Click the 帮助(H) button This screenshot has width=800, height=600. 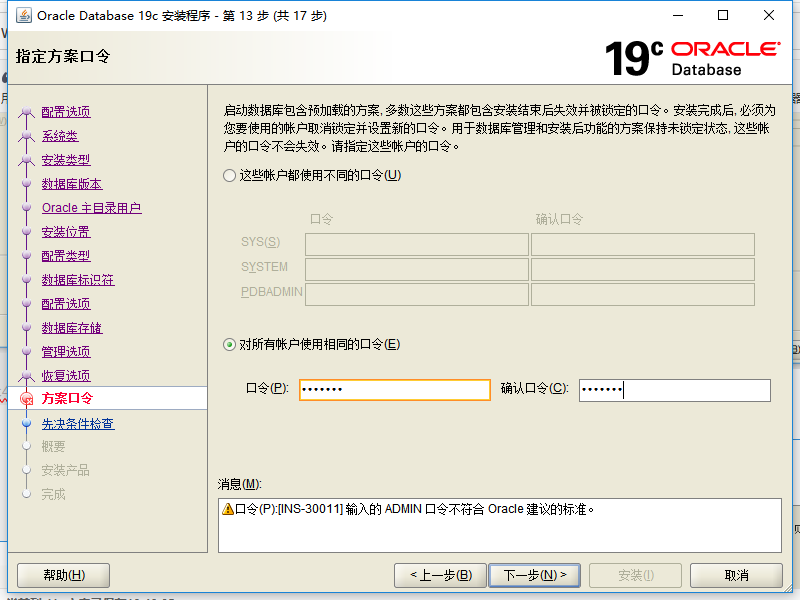tap(64, 576)
